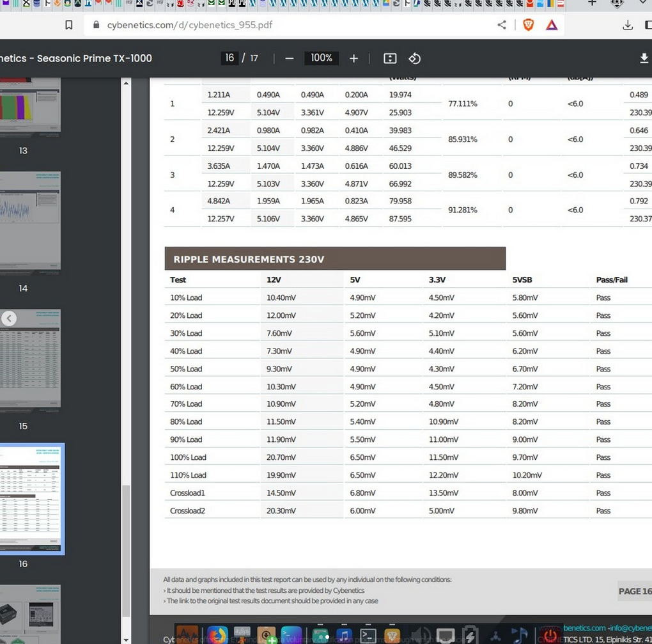Select the 10.40mV cell in 10% Load
652x644 pixels.
point(281,298)
